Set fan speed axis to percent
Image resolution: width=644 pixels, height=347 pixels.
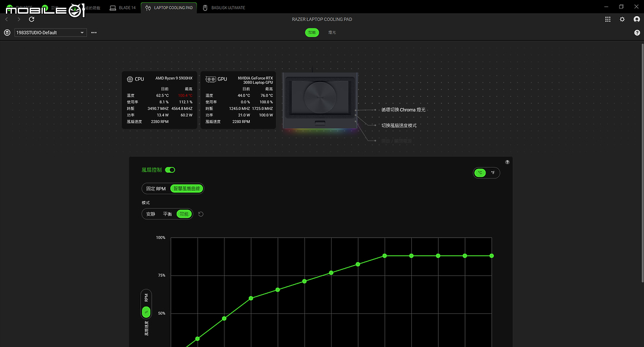(146, 312)
